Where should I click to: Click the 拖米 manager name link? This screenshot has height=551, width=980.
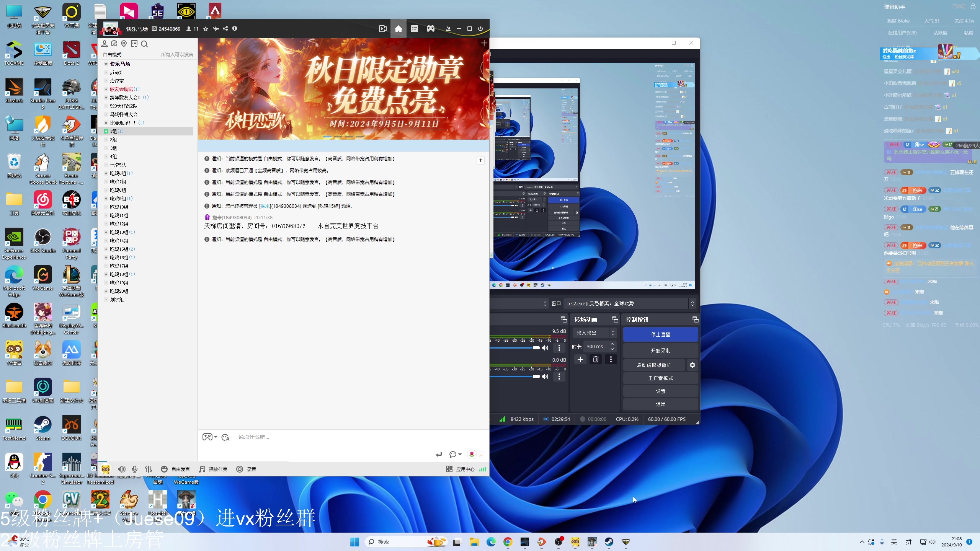coord(265,206)
